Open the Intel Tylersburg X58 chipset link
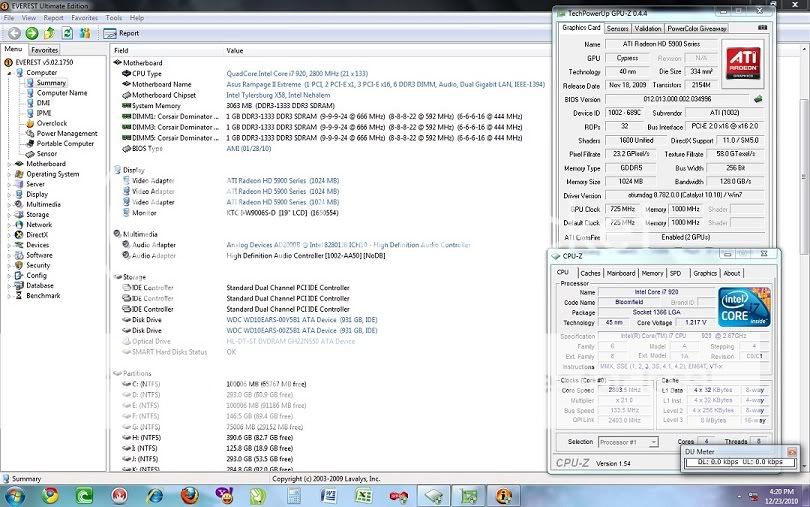This screenshot has width=810, height=507. point(278,95)
